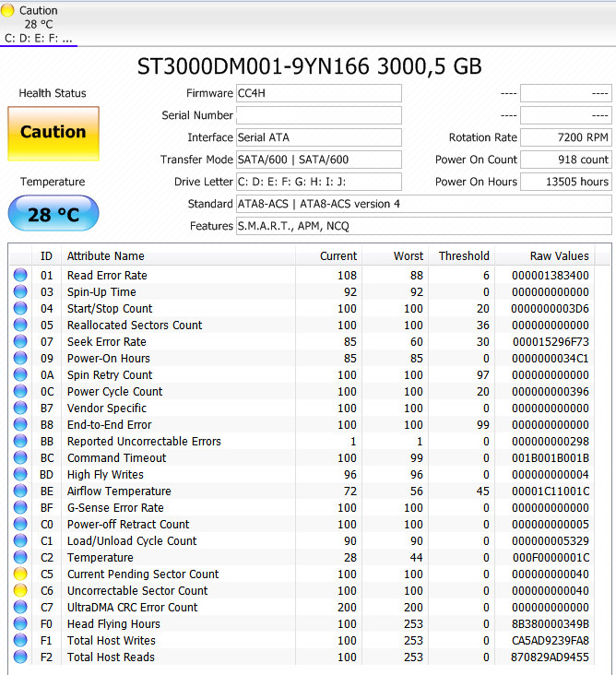Click the UltraDMA CRC Error Count name
The image size is (616, 675).
tap(132, 607)
